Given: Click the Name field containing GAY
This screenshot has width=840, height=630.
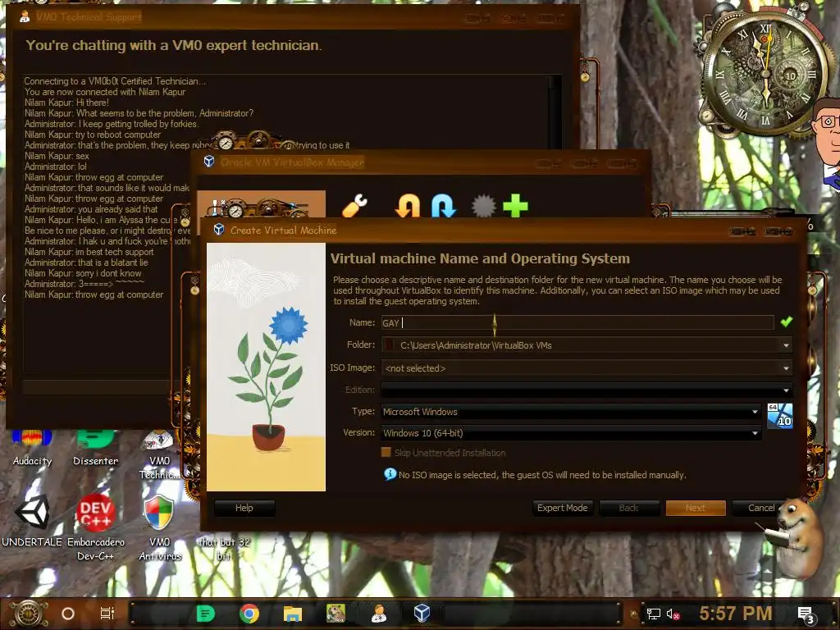Looking at the screenshot, I should [577, 322].
